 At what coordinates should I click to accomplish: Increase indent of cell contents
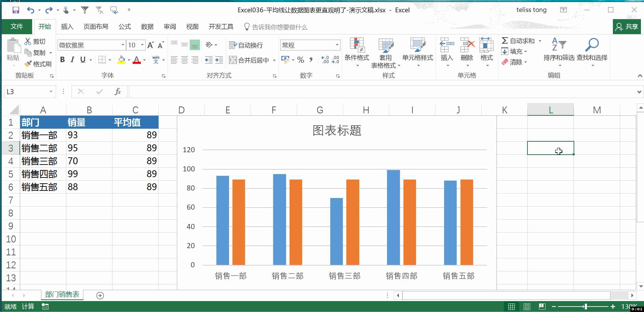pyautogui.click(x=219, y=60)
